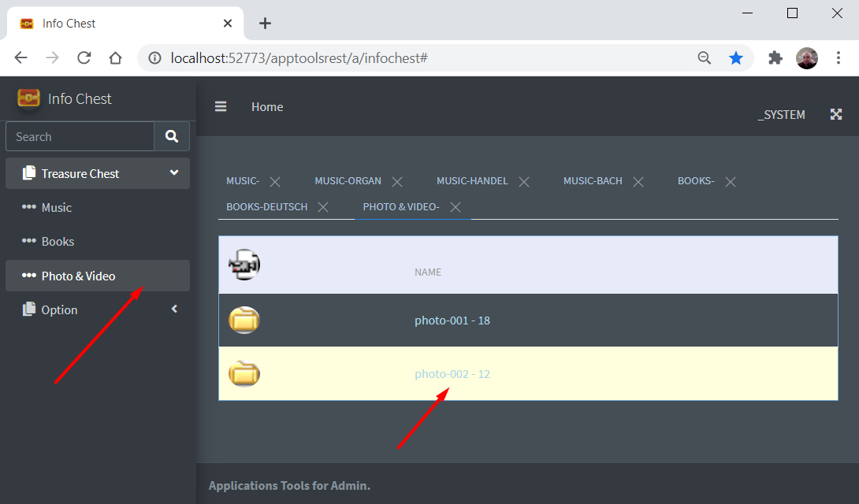Click the Home link in header
Image resolution: width=859 pixels, height=504 pixels.
(x=267, y=107)
